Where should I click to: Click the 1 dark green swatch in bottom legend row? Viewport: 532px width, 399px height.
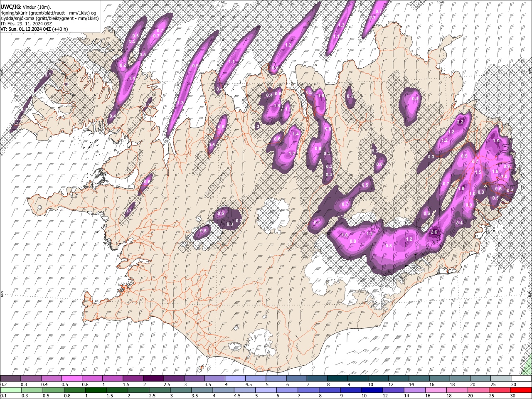pos(96,390)
